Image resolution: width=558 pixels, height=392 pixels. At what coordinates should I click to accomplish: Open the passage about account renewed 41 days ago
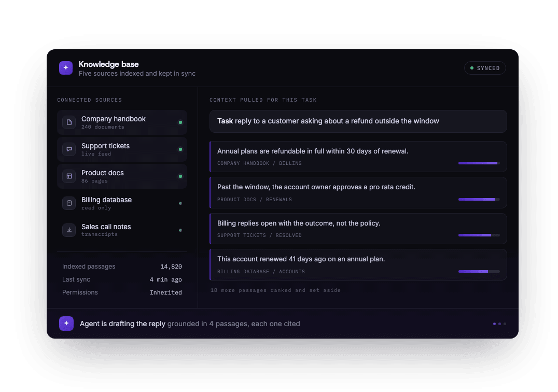(358, 264)
